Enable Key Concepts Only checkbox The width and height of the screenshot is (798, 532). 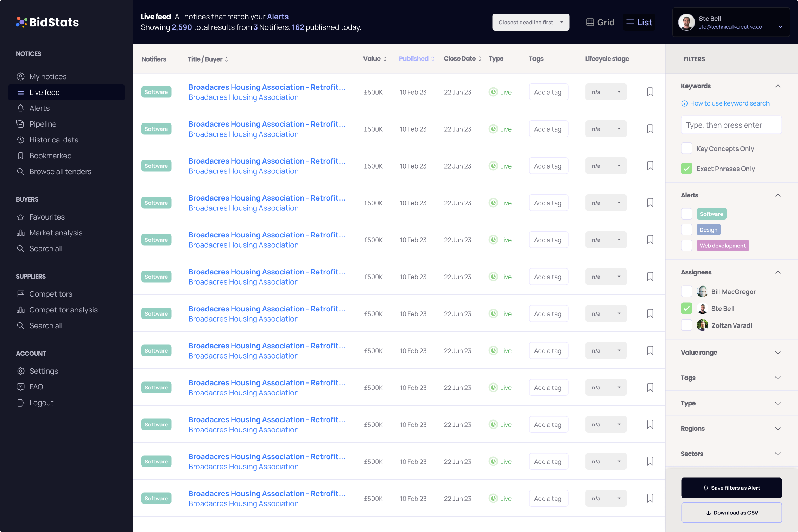pyautogui.click(x=686, y=148)
